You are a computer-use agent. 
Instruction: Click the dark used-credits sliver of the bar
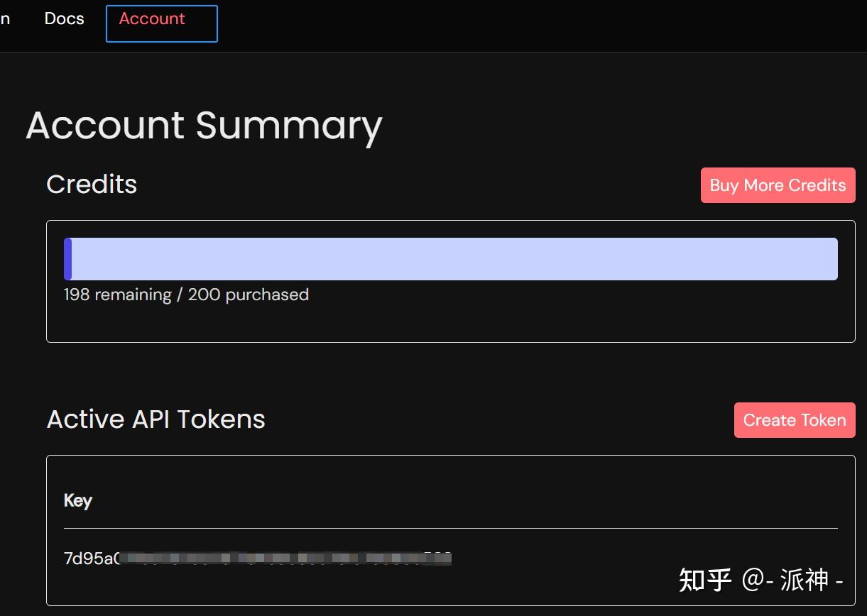(x=67, y=259)
